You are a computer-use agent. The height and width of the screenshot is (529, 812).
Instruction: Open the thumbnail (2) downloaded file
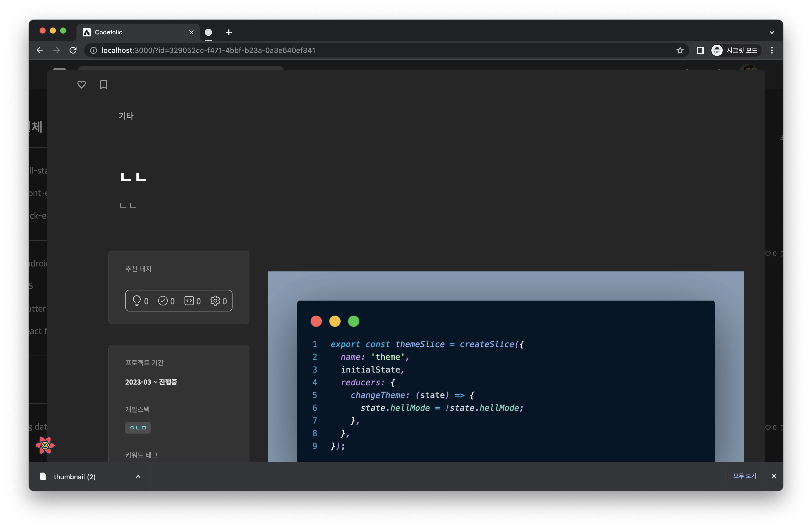[x=74, y=476]
